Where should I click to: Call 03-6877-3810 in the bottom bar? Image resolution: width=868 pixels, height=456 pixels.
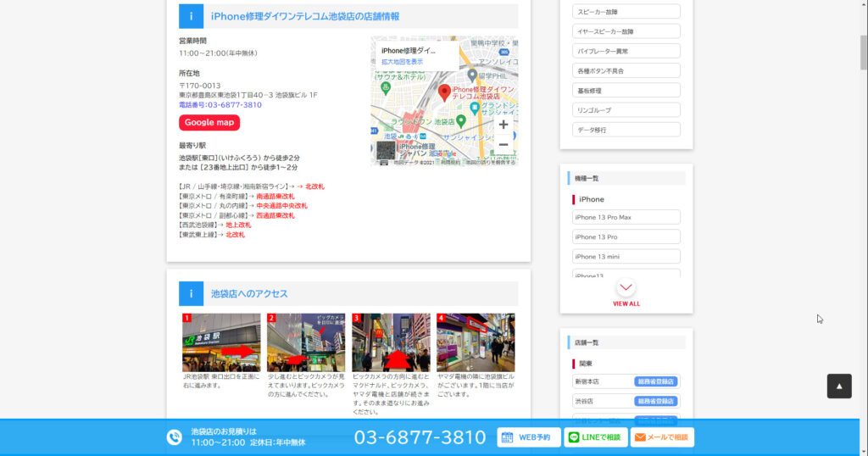pos(420,437)
